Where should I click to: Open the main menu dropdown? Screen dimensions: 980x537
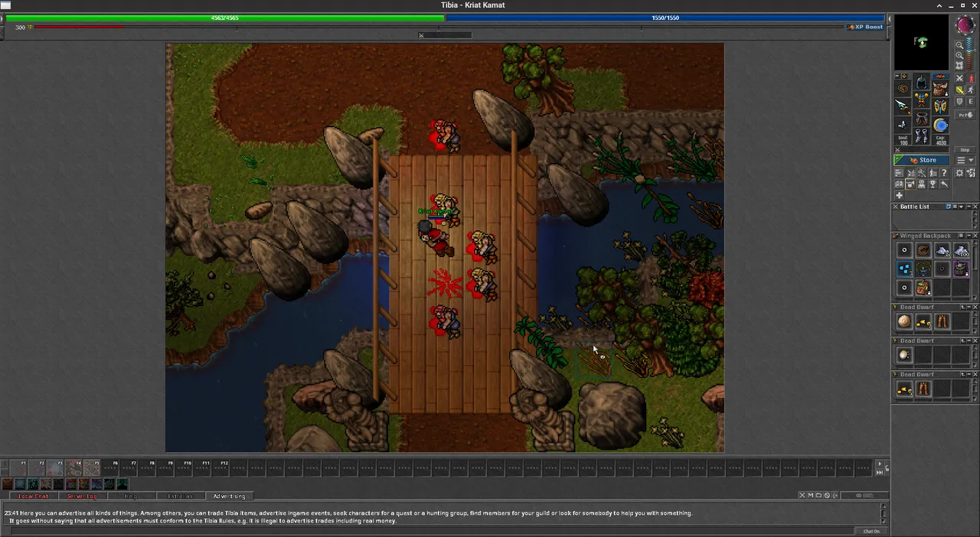(x=965, y=160)
